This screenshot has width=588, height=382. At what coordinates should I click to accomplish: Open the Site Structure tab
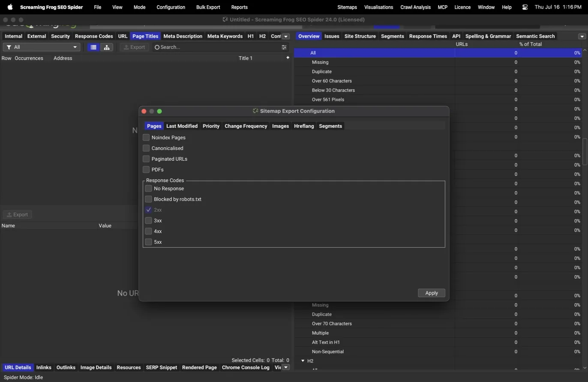click(360, 36)
